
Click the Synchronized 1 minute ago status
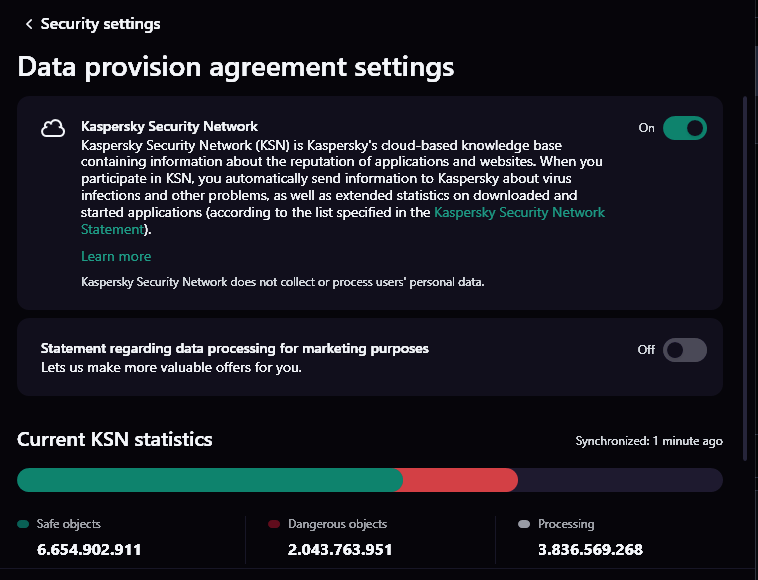(649, 441)
